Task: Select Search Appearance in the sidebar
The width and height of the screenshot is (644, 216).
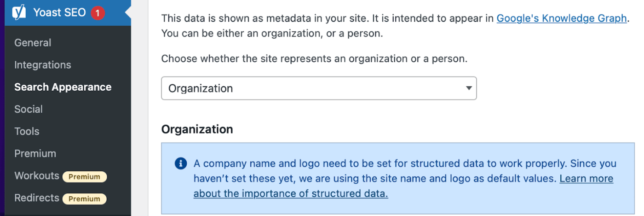Action: pos(63,87)
